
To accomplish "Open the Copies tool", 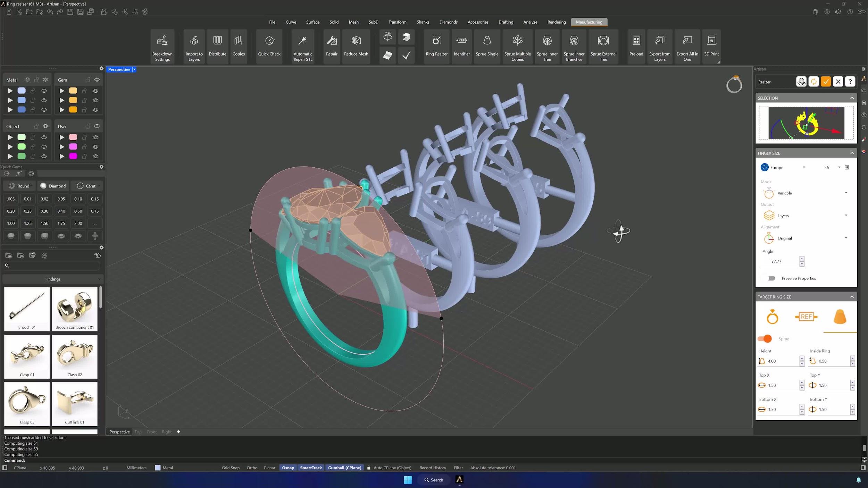I will click(x=239, y=47).
